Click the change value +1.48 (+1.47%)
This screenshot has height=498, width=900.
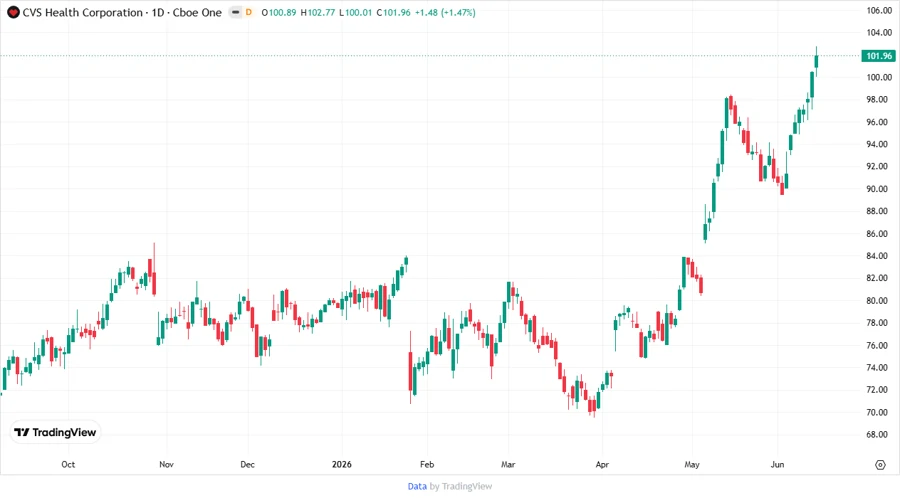[x=445, y=13]
